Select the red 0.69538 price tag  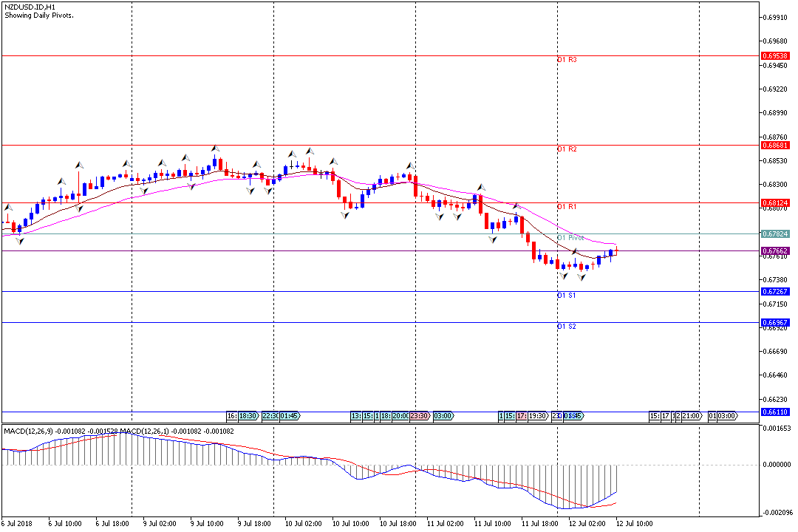coord(775,56)
